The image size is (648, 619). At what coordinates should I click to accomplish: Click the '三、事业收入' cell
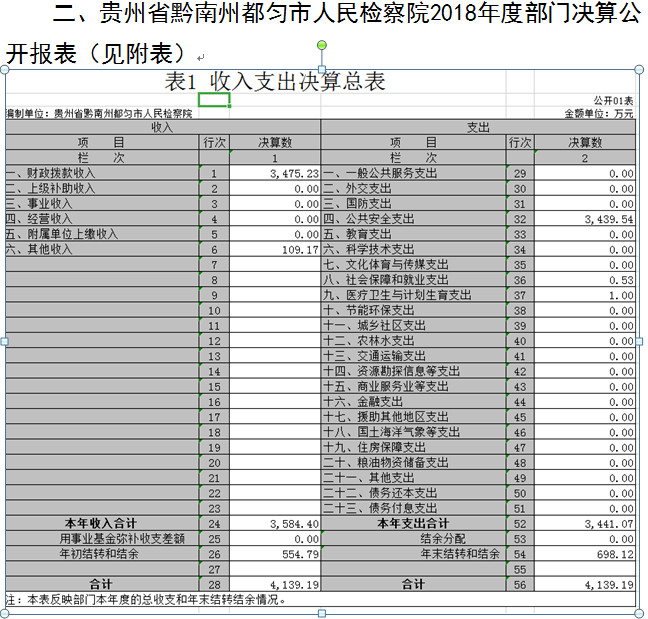(102, 204)
